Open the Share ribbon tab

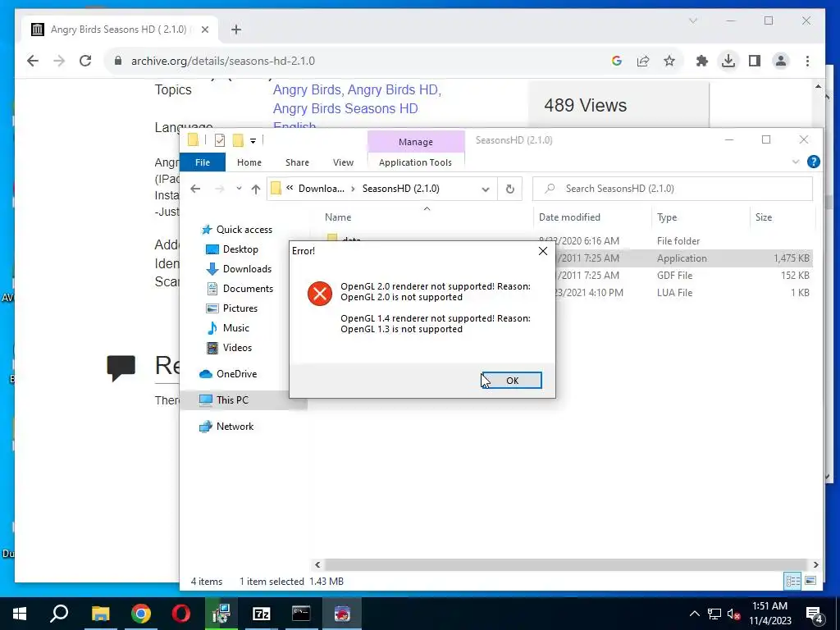(x=297, y=162)
